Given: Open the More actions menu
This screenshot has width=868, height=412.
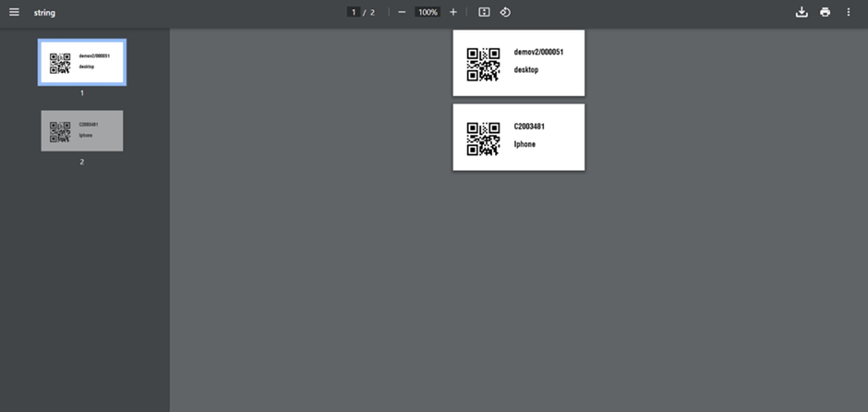Looking at the screenshot, I should pyautogui.click(x=848, y=12).
